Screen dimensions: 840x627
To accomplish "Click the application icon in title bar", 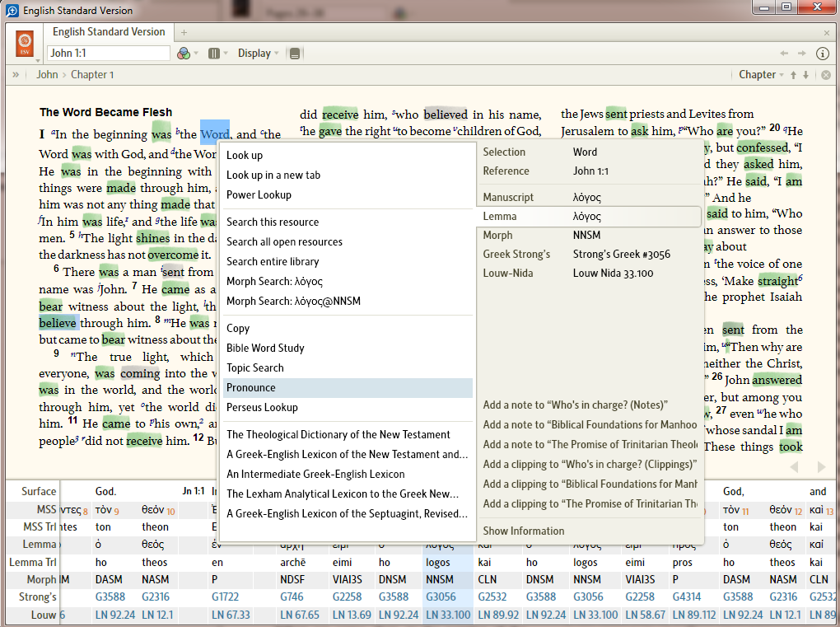I will 12,10.
